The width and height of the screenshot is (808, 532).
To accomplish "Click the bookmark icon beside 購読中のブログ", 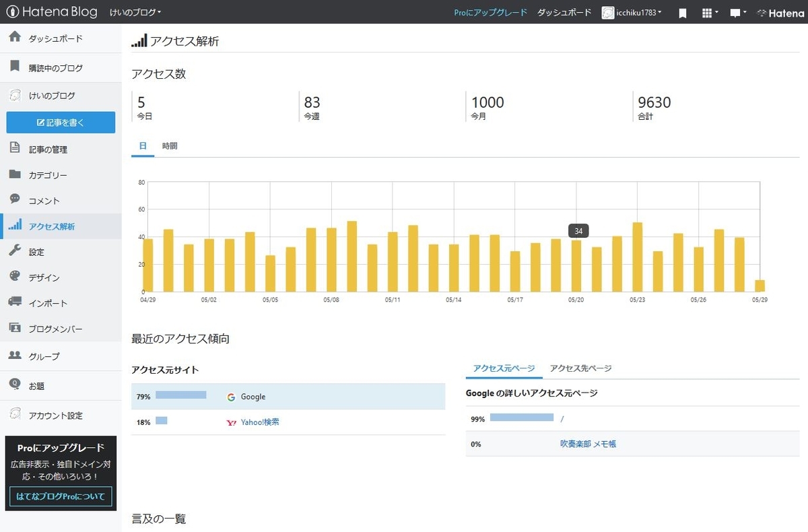I will [x=15, y=67].
